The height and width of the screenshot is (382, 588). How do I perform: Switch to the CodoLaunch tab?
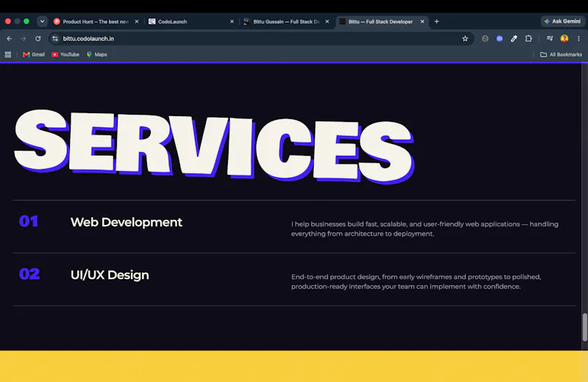point(191,22)
